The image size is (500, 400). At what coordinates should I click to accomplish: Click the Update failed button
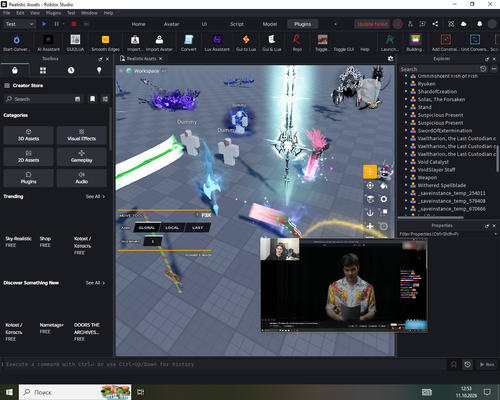click(x=372, y=24)
